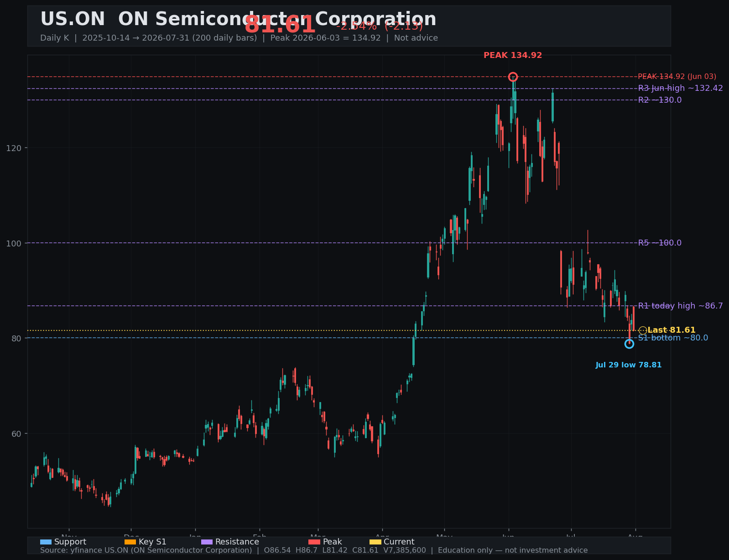Click the red circle marker at the chart peak
729x560 pixels.
click(513, 77)
